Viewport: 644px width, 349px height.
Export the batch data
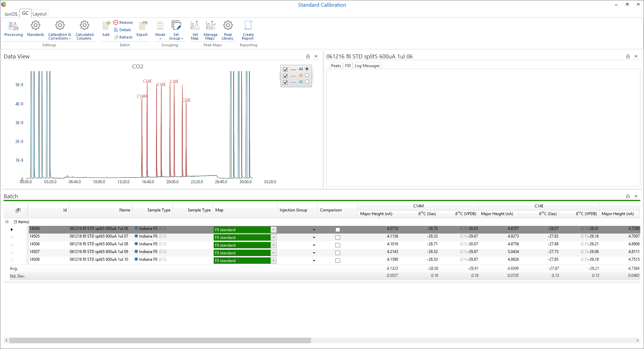pyautogui.click(x=142, y=29)
